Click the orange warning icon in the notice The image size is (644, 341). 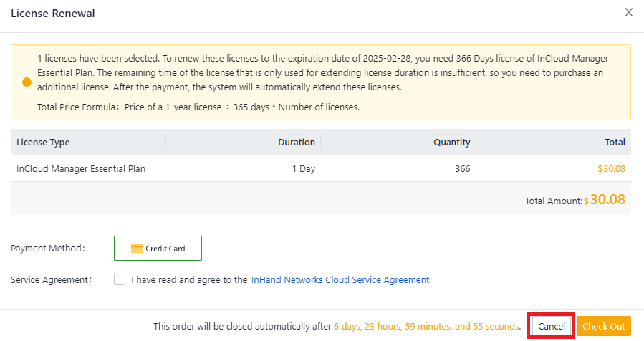27,82
